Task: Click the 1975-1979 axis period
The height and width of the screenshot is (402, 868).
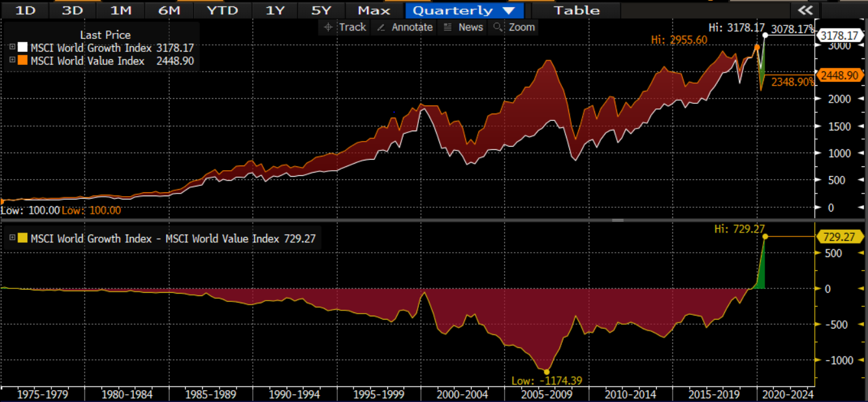Action: coord(44,394)
